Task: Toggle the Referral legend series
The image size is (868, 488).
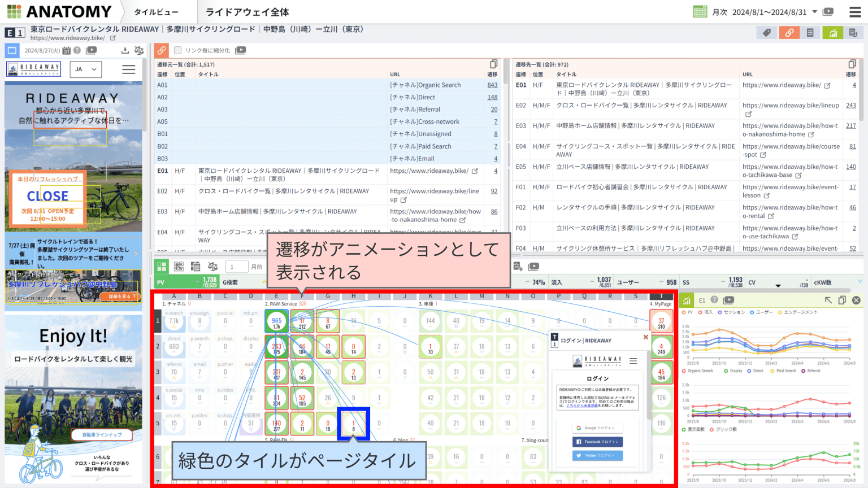Action: coord(811,371)
